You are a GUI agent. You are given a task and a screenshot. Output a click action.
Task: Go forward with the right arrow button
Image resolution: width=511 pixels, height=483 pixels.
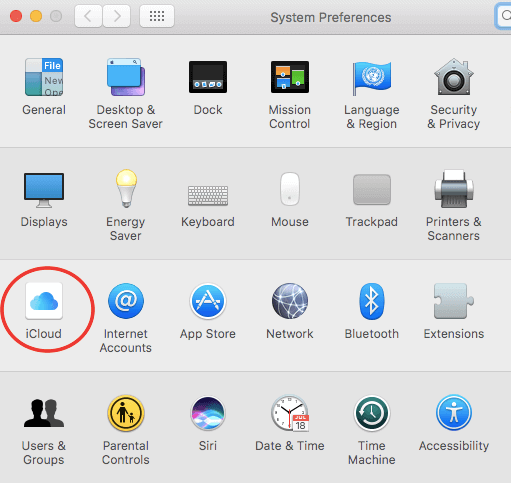(x=117, y=16)
